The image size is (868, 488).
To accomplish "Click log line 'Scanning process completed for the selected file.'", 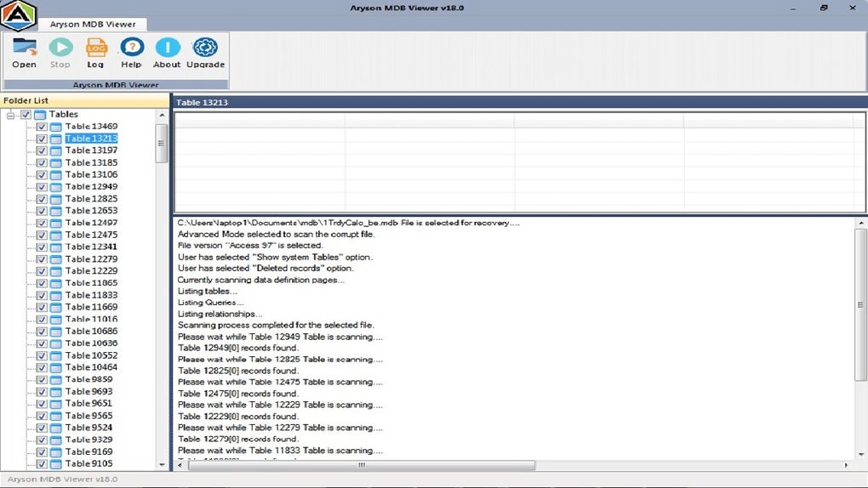I will [277, 326].
